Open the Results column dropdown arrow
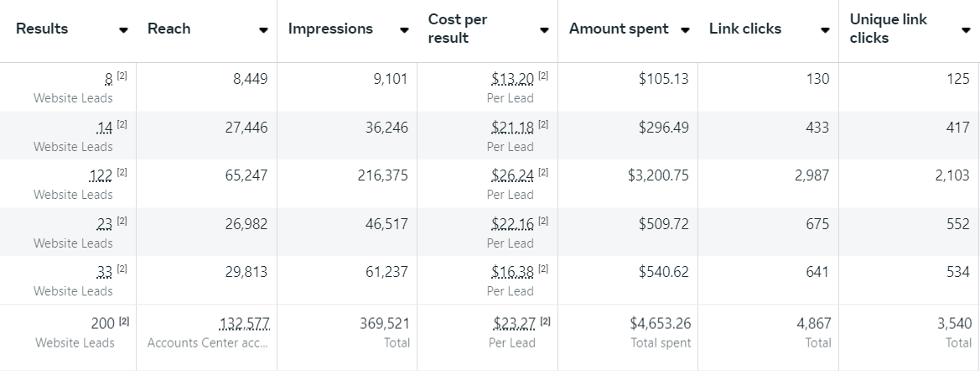Screen dimensions: 980x371 (124, 30)
